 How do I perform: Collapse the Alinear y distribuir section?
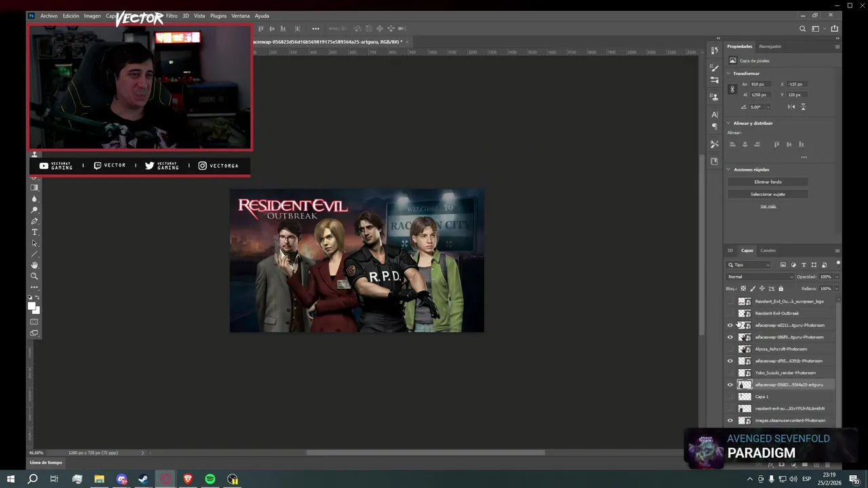(x=729, y=123)
